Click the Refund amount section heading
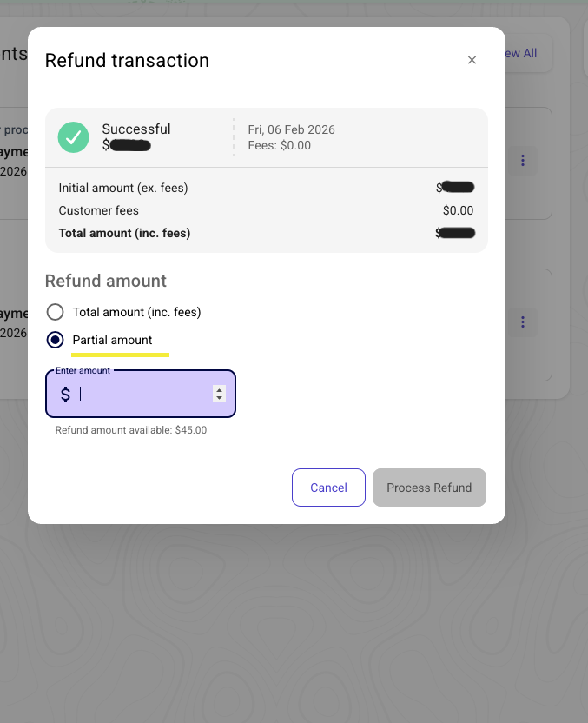The width and height of the screenshot is (588, 723). pyautogui.click(x=106, y=282)
